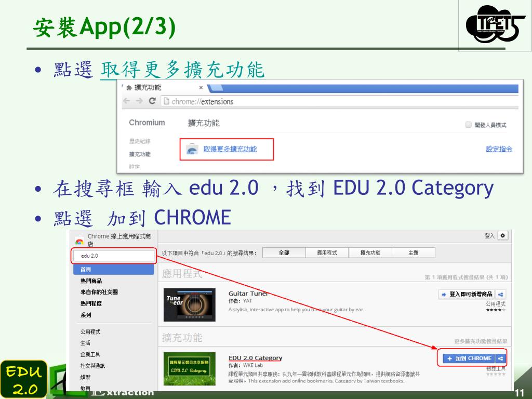Share the EDU 2.0 Category extension
The image size is (532, 399).
click(501, 358)
